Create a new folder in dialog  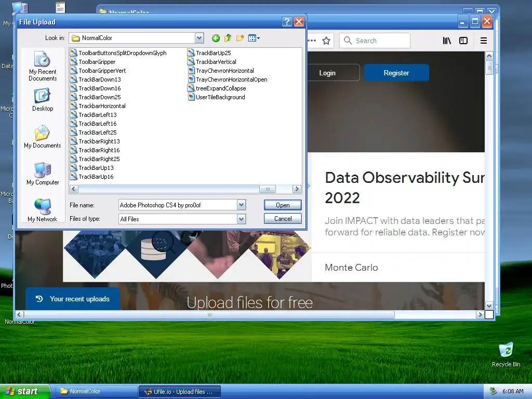point(240,38)
